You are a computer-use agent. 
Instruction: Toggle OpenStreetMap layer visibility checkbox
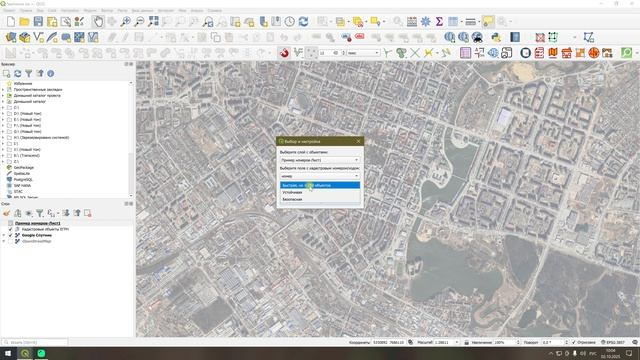point(11,241)
